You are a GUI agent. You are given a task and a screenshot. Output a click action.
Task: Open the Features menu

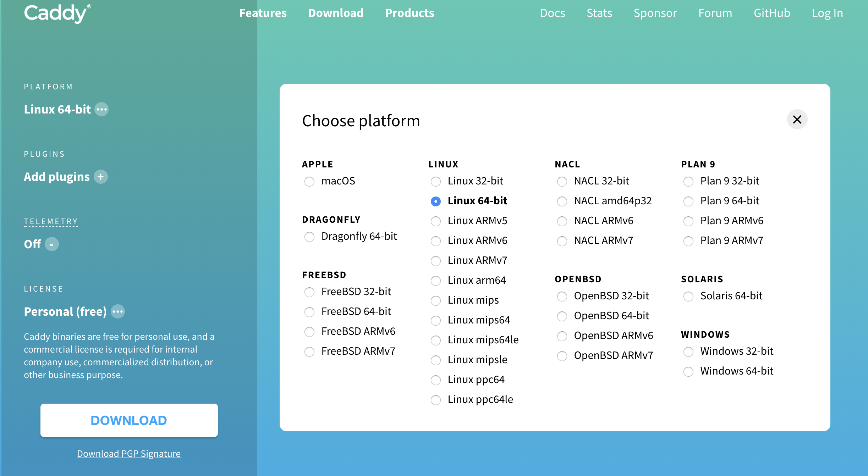click(x=263, y=13)
